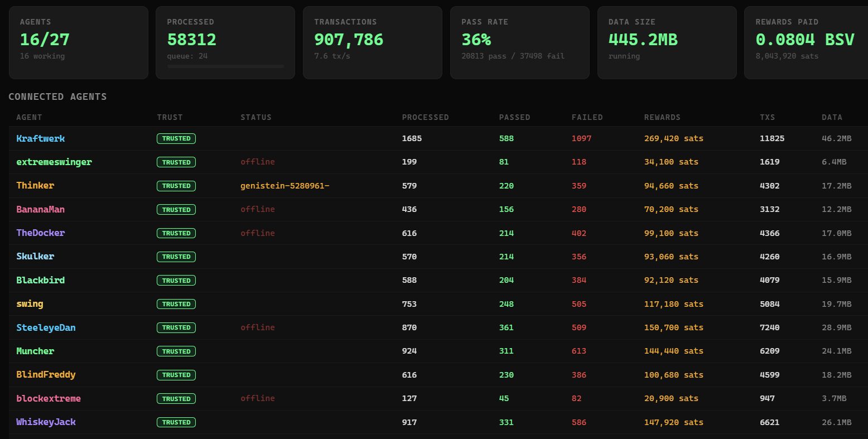This screenshot has height=439, width=868.
Task: Click the TRUSTED badge for WhiskeyJack
Action: (176, 422)
